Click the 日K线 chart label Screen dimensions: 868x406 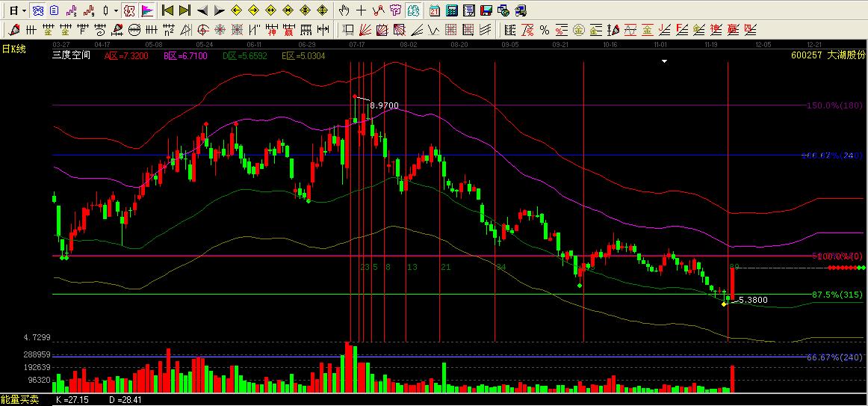click(x=13, y=49)
